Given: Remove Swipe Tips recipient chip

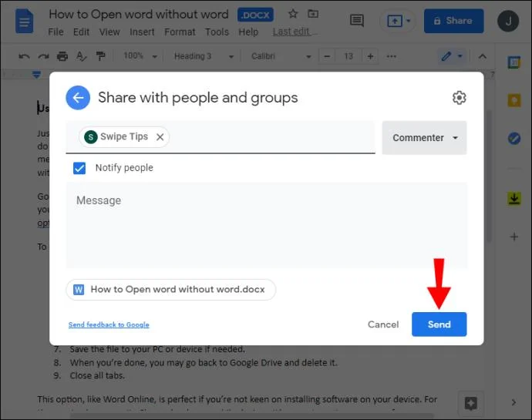Looking at the screenshot, I should click(160, 136).
